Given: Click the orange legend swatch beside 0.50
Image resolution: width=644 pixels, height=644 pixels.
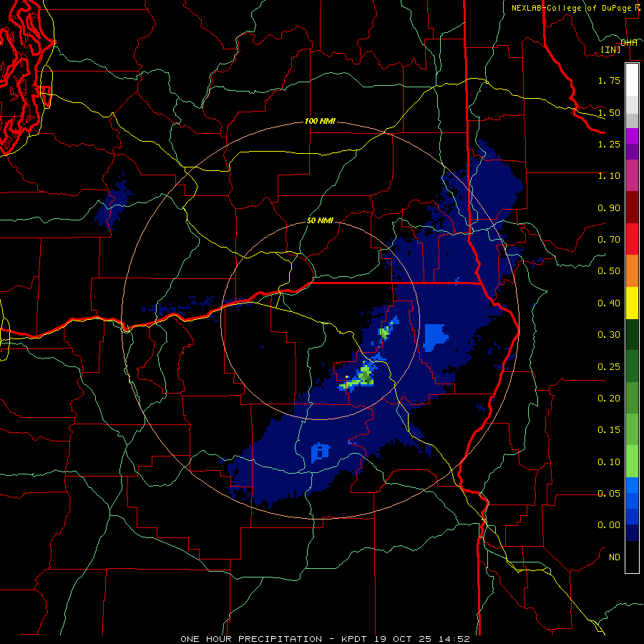Looking at the screenshot, I should tap(632, 271).
